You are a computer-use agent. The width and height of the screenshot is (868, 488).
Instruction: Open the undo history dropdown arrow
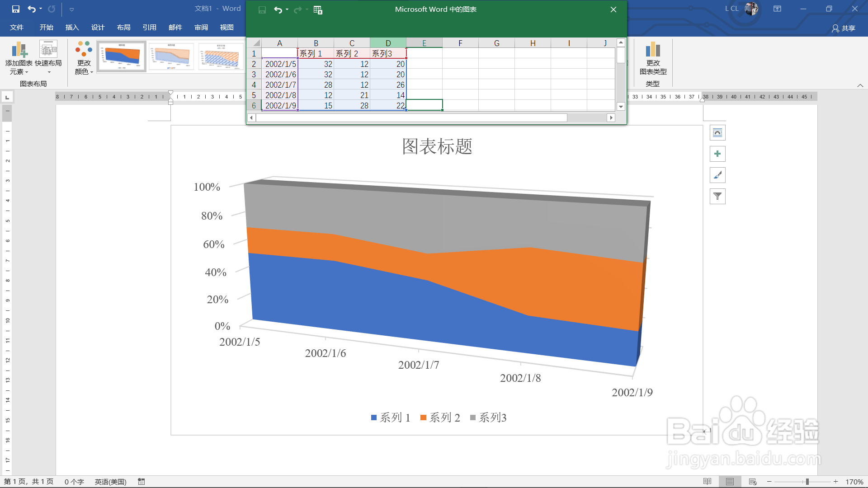(x=41, y=9)
